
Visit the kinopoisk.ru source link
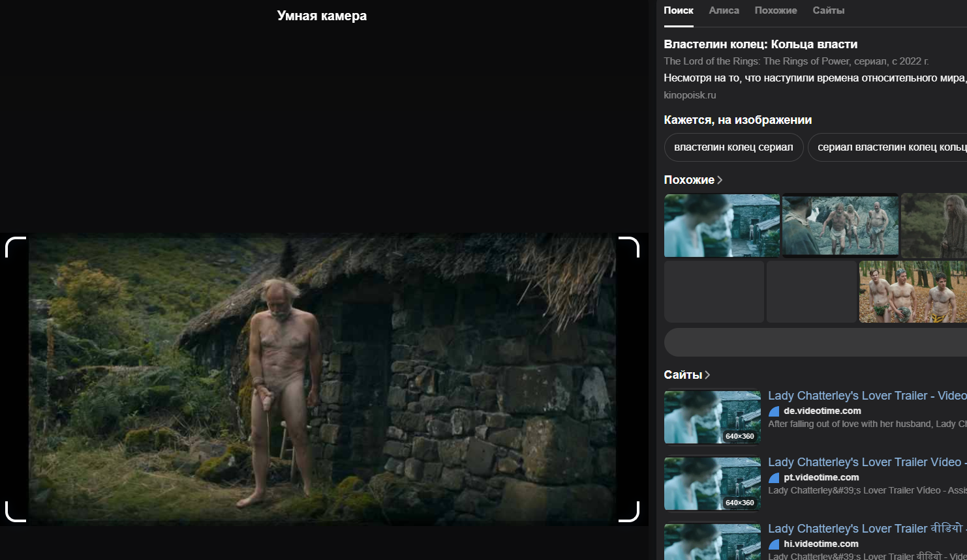(x=690, y=95)
